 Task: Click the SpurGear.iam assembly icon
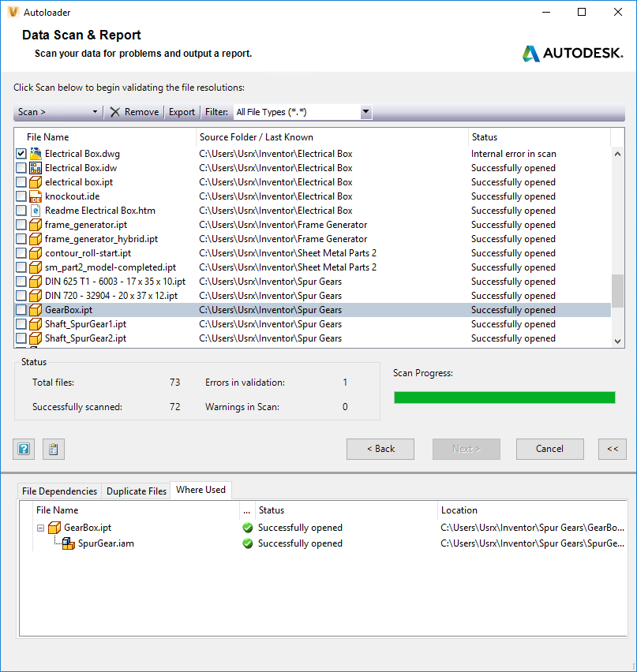(69, 543)
